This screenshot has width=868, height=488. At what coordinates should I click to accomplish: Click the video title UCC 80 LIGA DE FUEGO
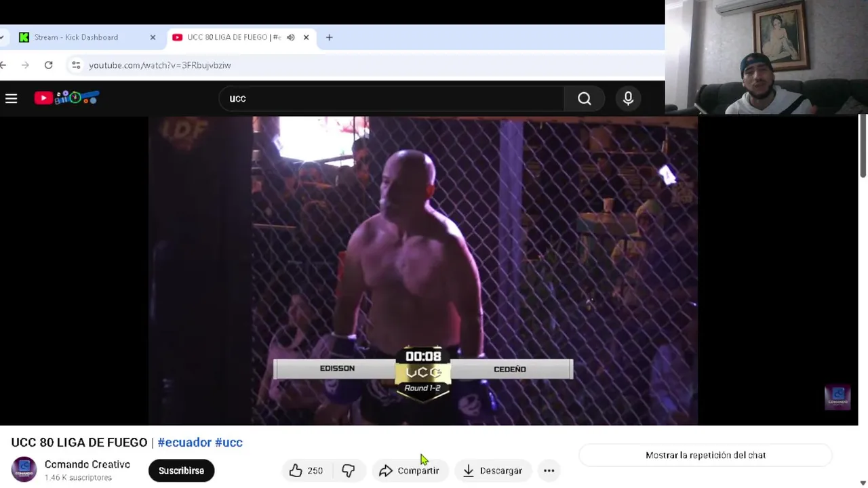coord(79,443)
